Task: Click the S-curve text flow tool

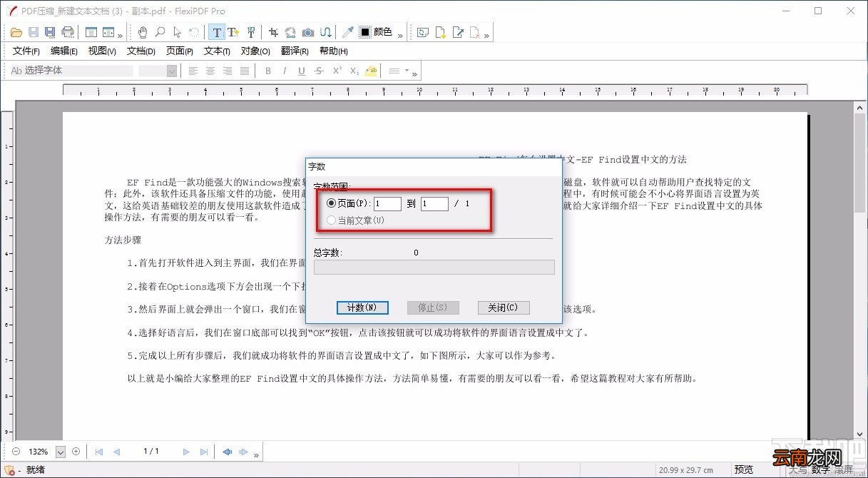Action: click(x=326, y=32)
